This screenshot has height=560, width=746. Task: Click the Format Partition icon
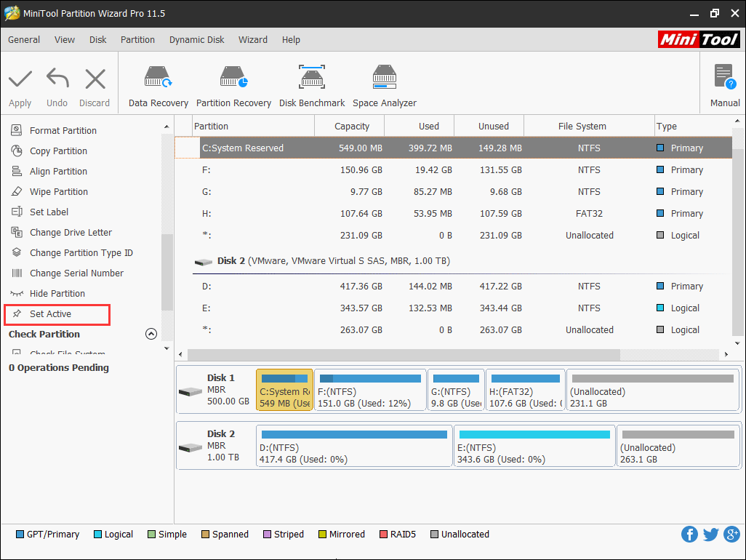[x=17, y=130]
